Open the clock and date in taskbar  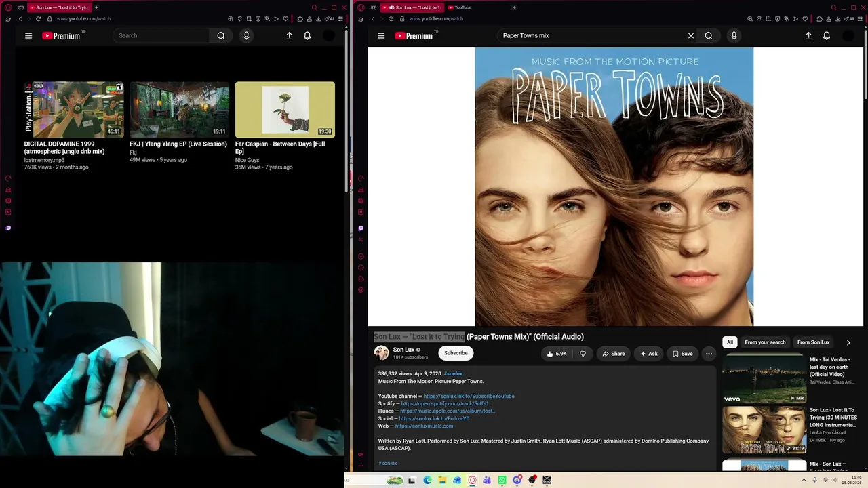852,481
